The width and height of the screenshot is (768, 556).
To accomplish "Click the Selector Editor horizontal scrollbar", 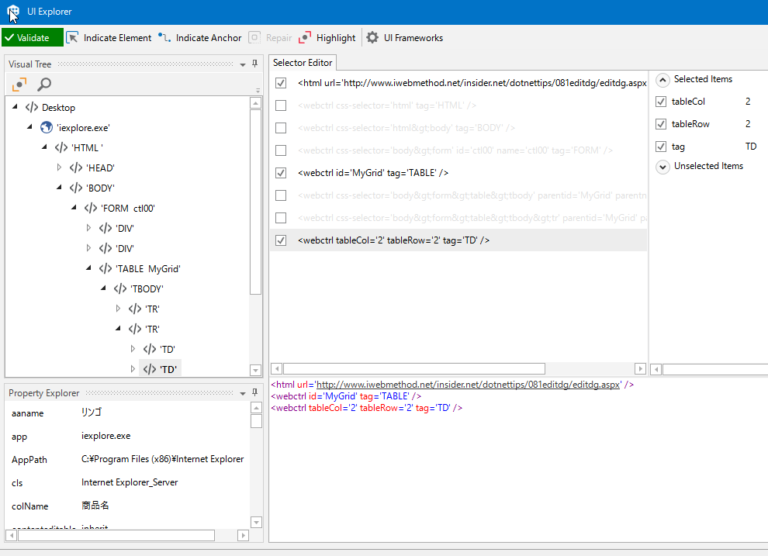I will [x=418, y=369].
